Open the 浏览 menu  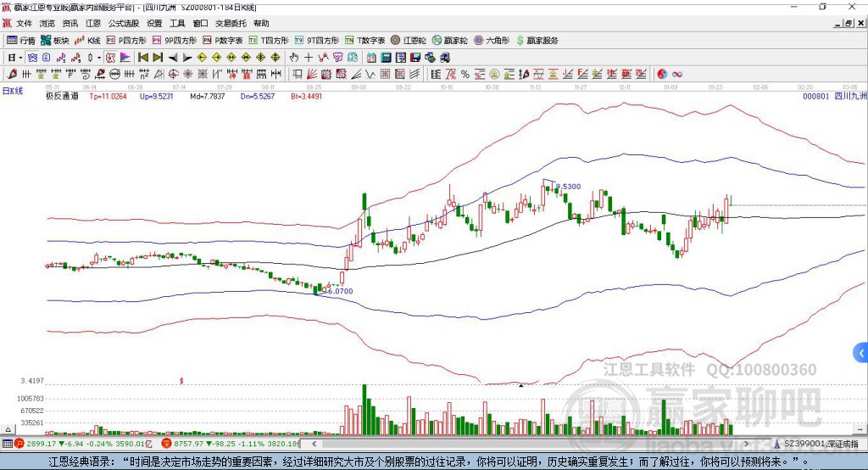click(47, 23)
